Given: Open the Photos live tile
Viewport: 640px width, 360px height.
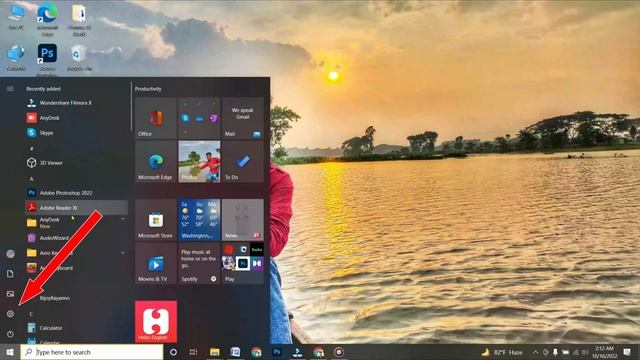Looking at the screenshot, I should tap(199, 162).
